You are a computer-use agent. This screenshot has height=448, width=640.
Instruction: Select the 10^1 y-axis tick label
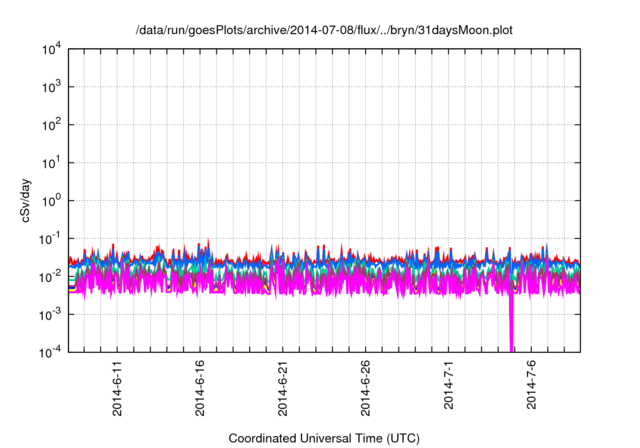pyautogui.click(x=54, y=163)
